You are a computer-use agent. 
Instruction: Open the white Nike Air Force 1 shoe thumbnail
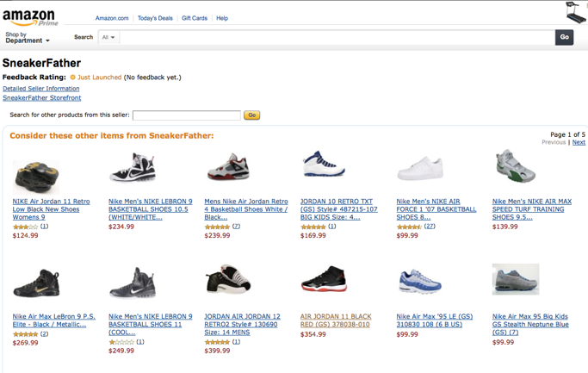420,168
